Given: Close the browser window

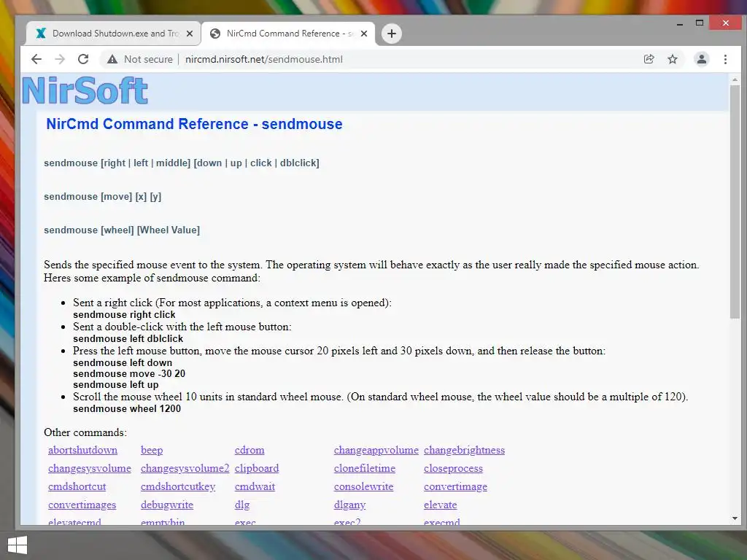Looking at the screenshot, I should 726,23.
